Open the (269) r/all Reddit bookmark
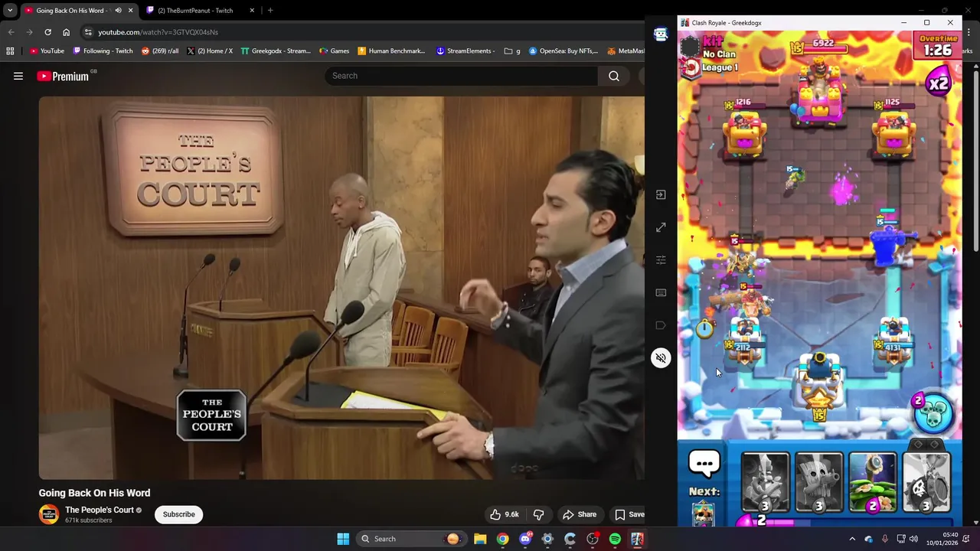The width and height of the screenshot is (980, 551). pyautogui.click(x=160, y=51)
